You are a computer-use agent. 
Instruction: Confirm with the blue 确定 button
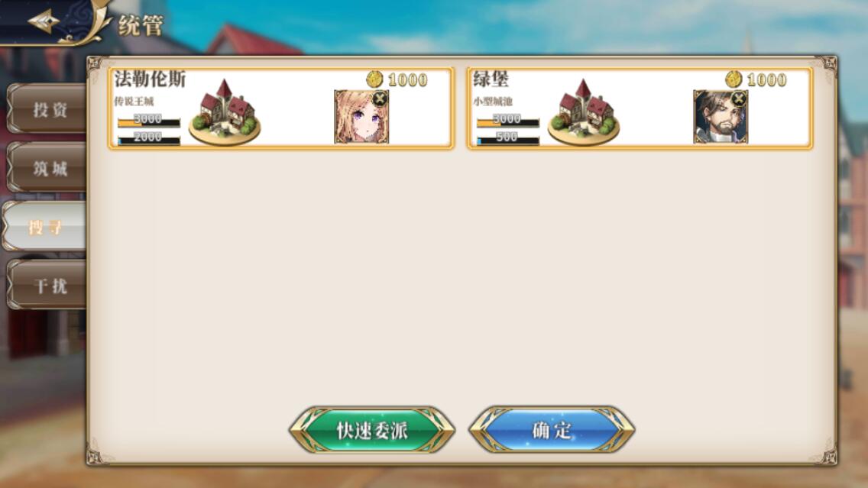tap(552, 430)
